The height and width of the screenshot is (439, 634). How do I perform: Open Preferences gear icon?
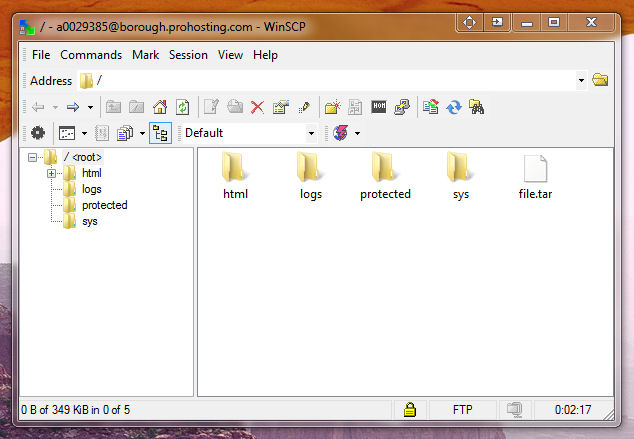(x=38, y=133)
